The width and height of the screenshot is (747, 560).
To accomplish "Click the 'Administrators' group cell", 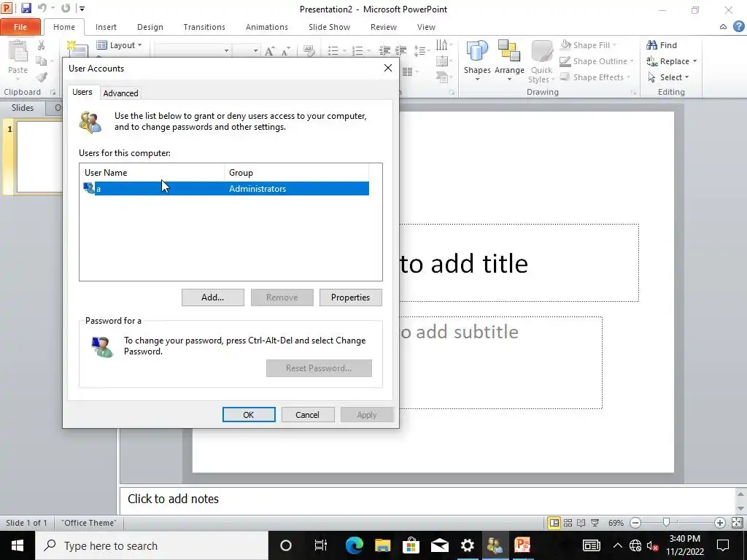I will click(x=258, y=189).
